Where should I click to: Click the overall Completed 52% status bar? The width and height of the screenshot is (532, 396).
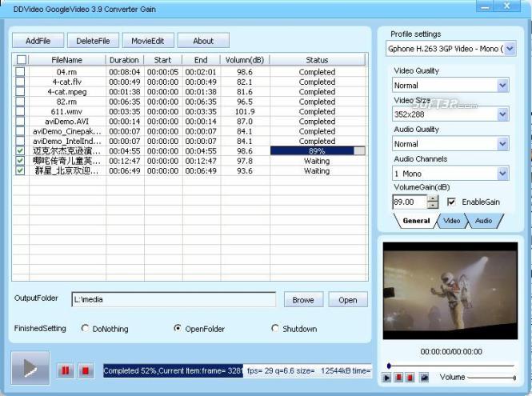coord(238,370)
